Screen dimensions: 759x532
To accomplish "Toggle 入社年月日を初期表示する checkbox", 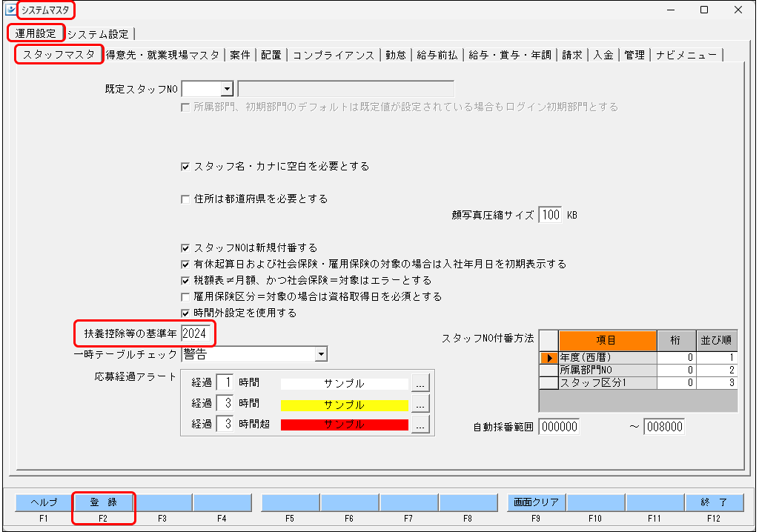I will click(x=185, y=265).
